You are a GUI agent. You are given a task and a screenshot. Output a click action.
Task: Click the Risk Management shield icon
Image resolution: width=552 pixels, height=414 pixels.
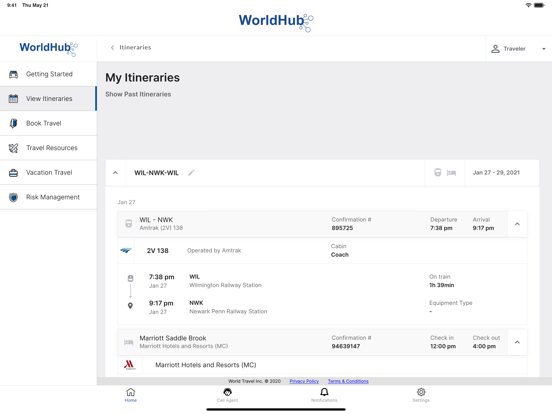coord(13,197)
